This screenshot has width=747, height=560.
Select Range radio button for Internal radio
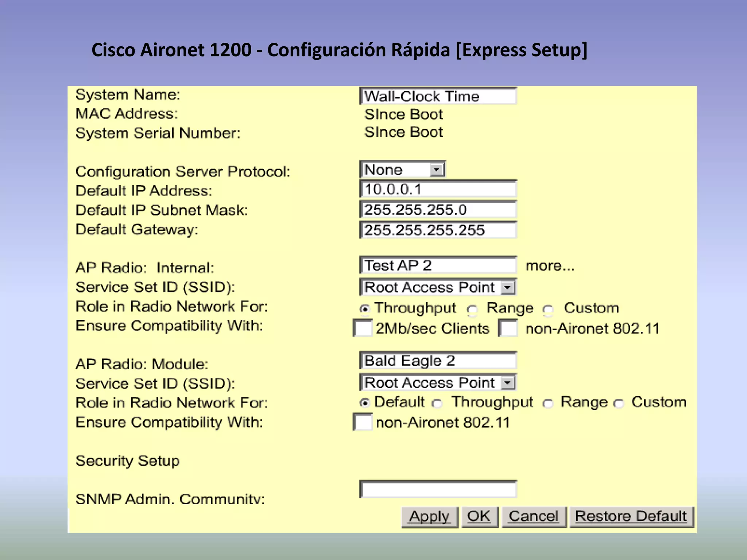472,310
